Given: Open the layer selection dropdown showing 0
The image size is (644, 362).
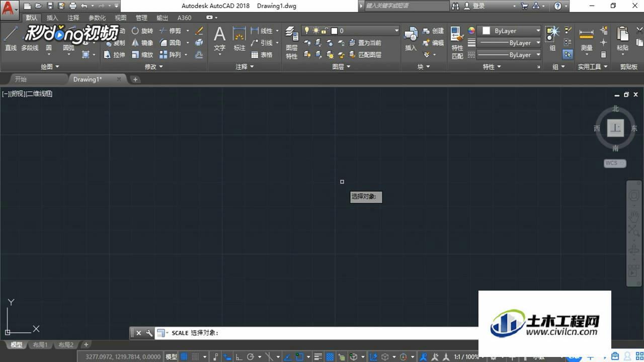Looking at the screenshot, I should (351, 31).
